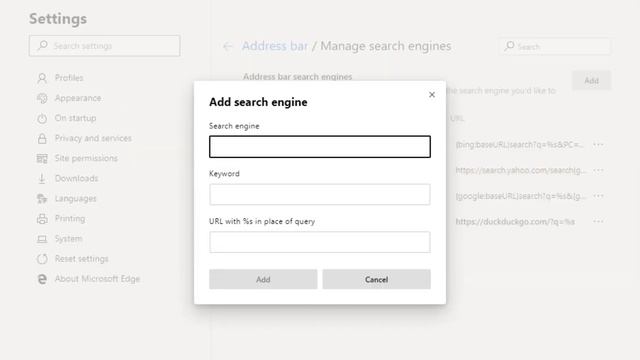Open Profiles settings section
Viewport: 640px width, 360px height.
click(69, 78)
